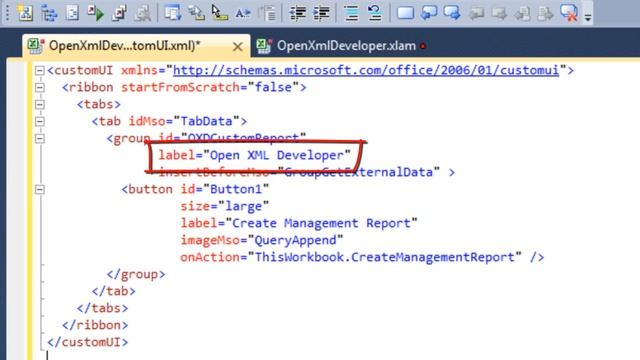Uncomment the selected lines
Screen dimensions: 640x360
tap(374, 13)
